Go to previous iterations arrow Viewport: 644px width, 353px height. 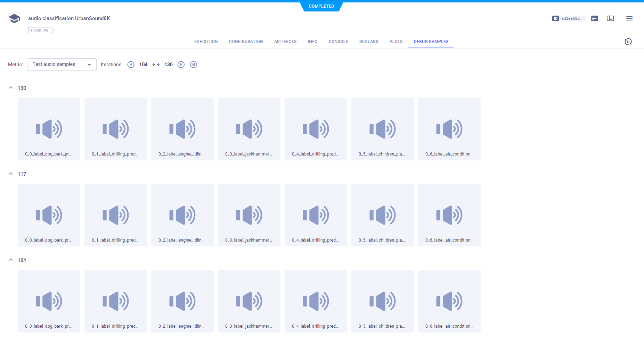click(131, 65)
